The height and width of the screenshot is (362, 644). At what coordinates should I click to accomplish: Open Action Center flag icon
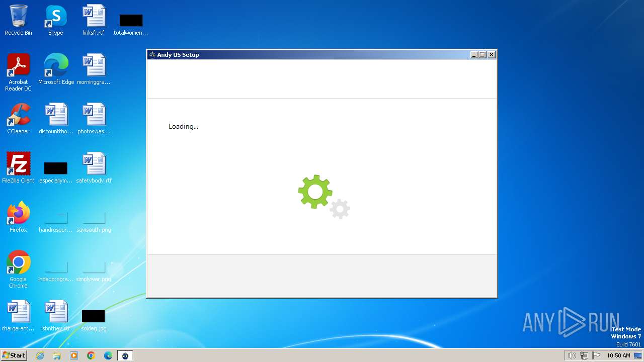pyautogui.click(x=597, y=355)
